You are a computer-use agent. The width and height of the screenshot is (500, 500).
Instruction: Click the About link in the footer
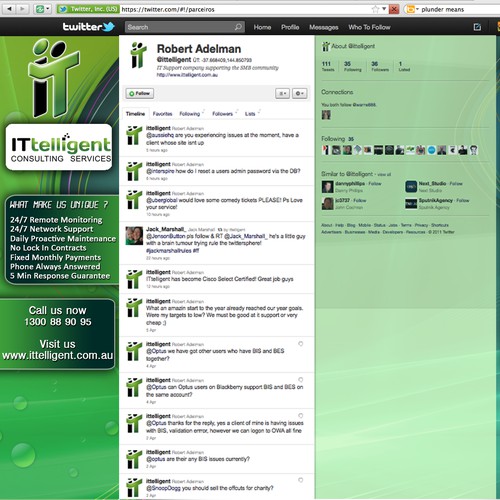tap(326, 225)
